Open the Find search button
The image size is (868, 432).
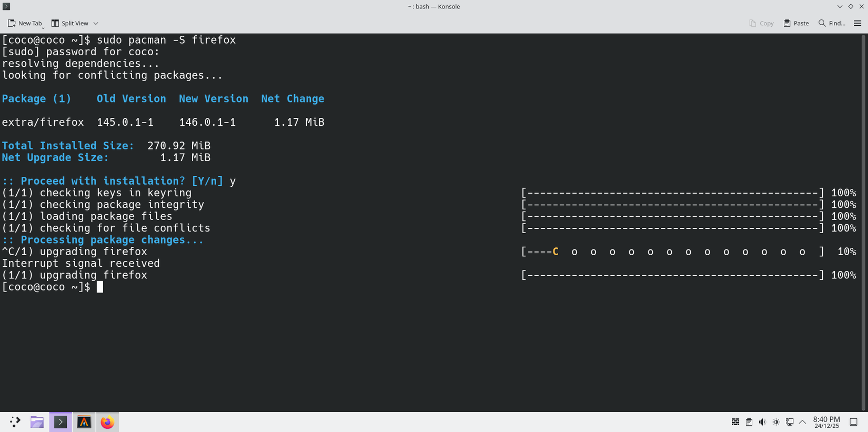(x=832, y=23)
